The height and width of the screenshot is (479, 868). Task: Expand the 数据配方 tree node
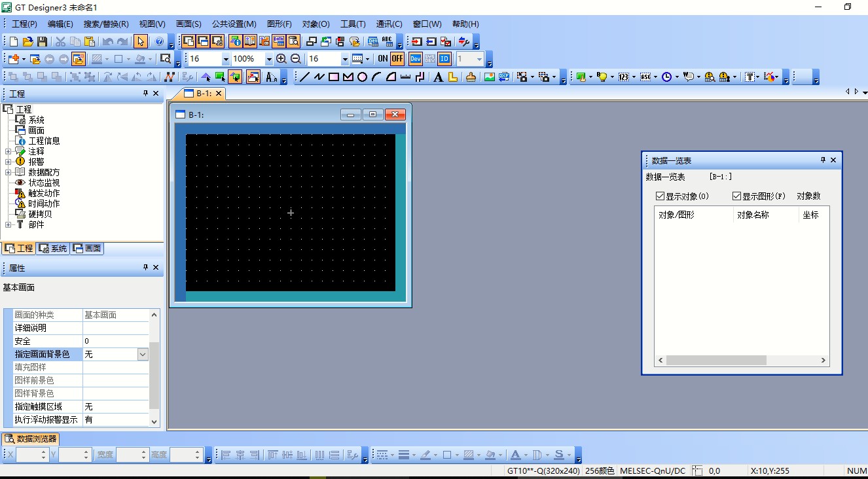coord(8,172)
